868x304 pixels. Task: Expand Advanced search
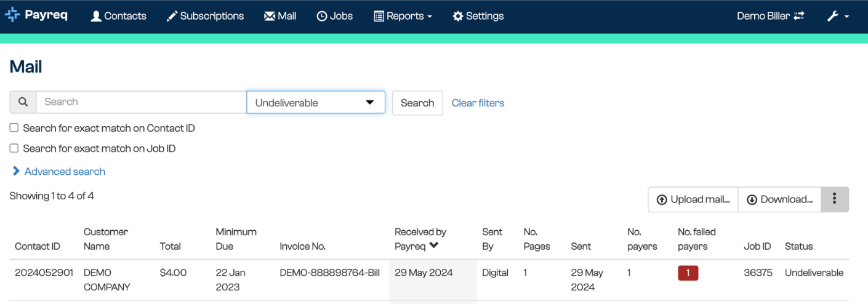(59, 171)
